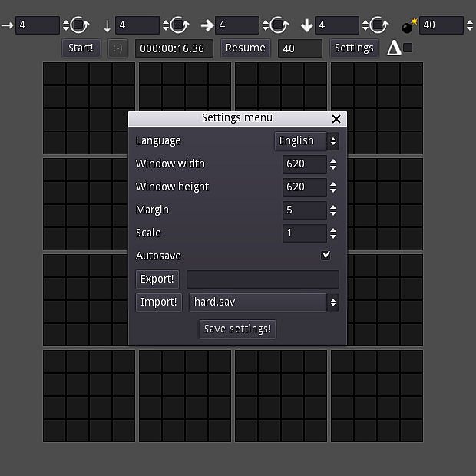Click stepper arrows of bomb count field
This screenshot has width=476, height=476.
pyautogui.click(x=470, y=25)
